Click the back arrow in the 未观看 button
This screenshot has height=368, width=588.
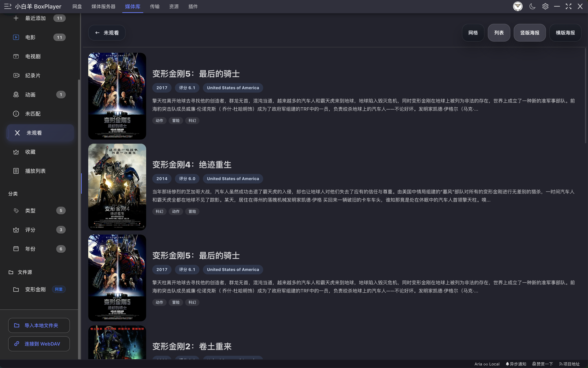(97, 33)
